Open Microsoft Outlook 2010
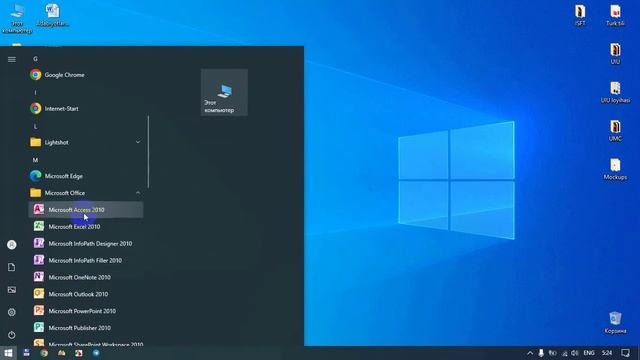 [x=86, y=294]
